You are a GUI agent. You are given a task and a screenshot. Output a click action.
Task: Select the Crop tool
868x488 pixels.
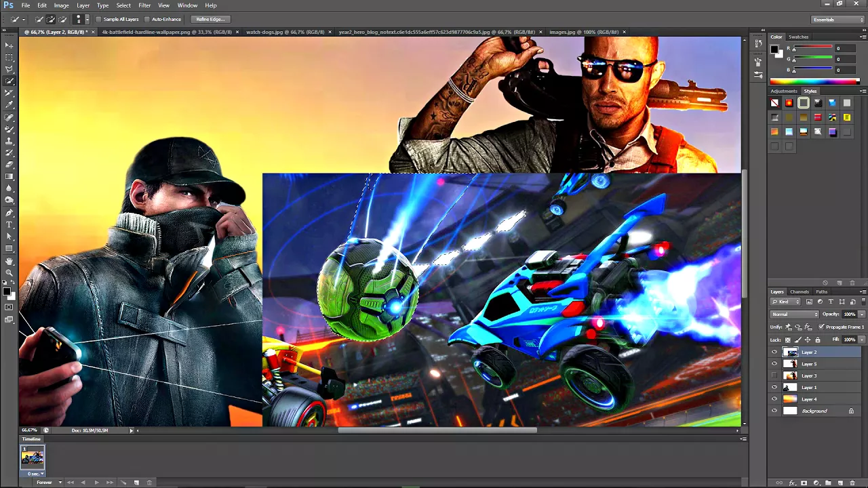point(9,94)
